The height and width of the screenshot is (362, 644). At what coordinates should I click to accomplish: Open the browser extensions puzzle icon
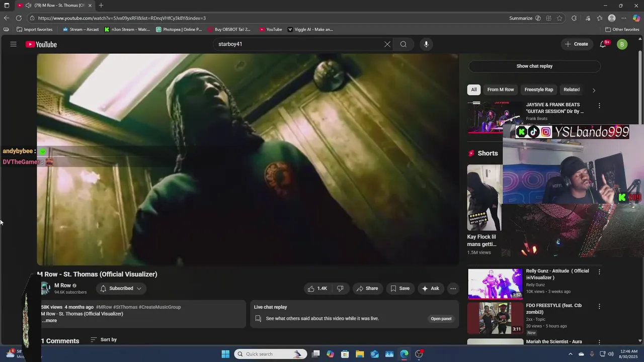574,18
